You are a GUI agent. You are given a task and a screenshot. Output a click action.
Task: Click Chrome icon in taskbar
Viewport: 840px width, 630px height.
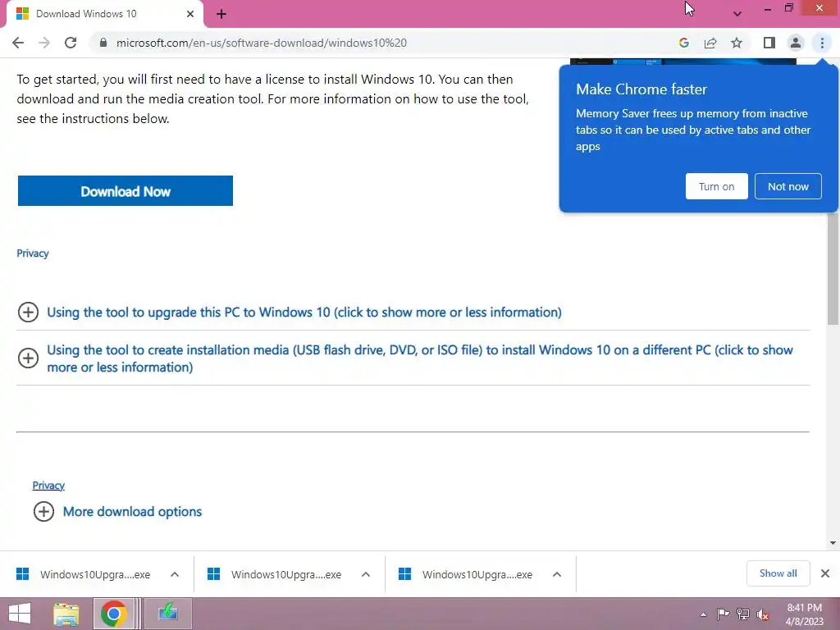pyautogui.click(x=113, y=614)
